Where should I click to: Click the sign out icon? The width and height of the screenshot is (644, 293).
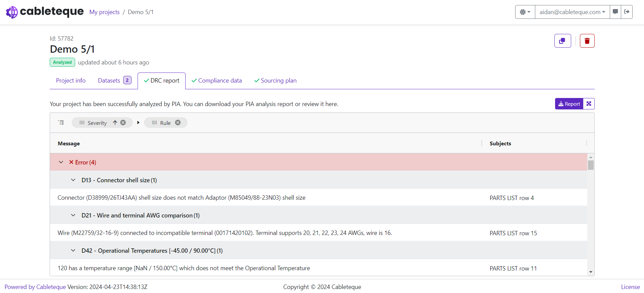click(627, 12)
